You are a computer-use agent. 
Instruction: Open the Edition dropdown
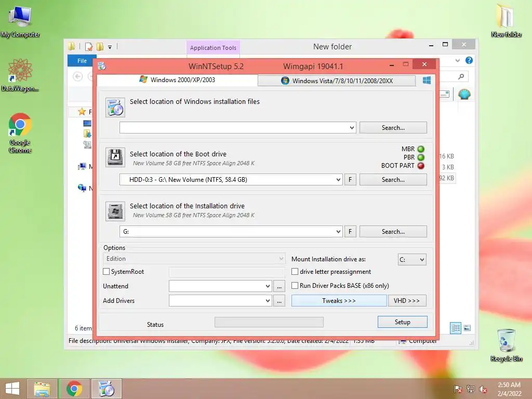click(x=194, y=259)
